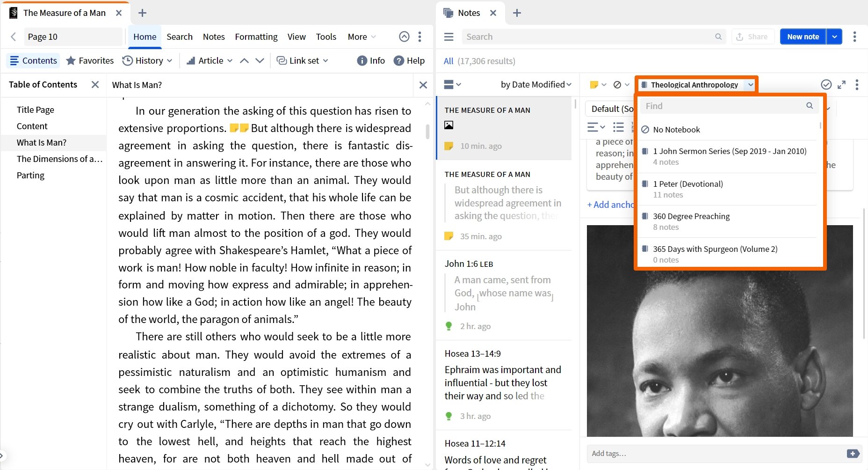Screen dimensions: 868x470
Task: Open Notes panel three-dots menu
Action: tap(854, 37)
